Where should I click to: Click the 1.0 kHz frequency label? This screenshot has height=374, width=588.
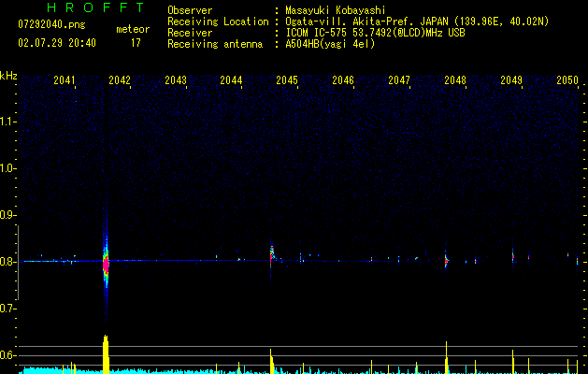point(7,168)
